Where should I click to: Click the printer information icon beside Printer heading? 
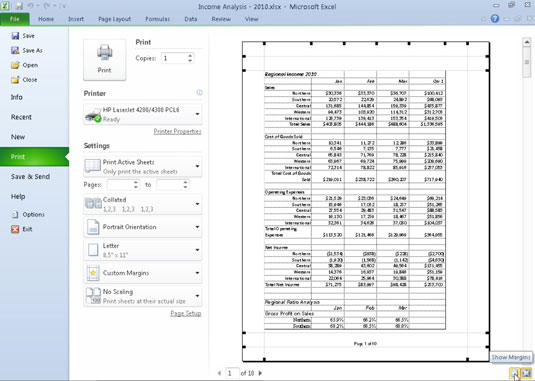199,92
